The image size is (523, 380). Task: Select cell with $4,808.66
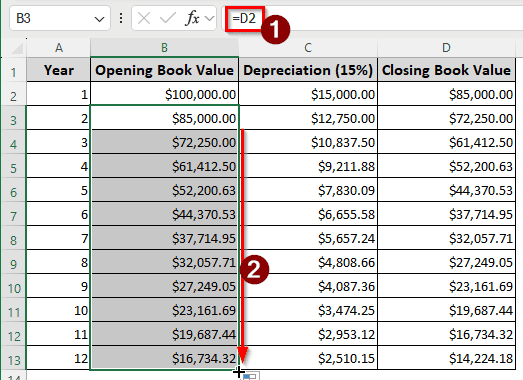pos(308,262)
